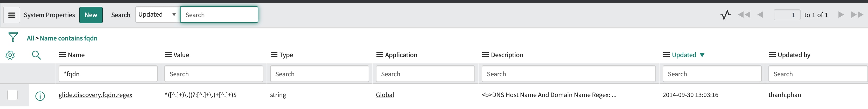Click the All breadcrumb filter

point(30,38)
